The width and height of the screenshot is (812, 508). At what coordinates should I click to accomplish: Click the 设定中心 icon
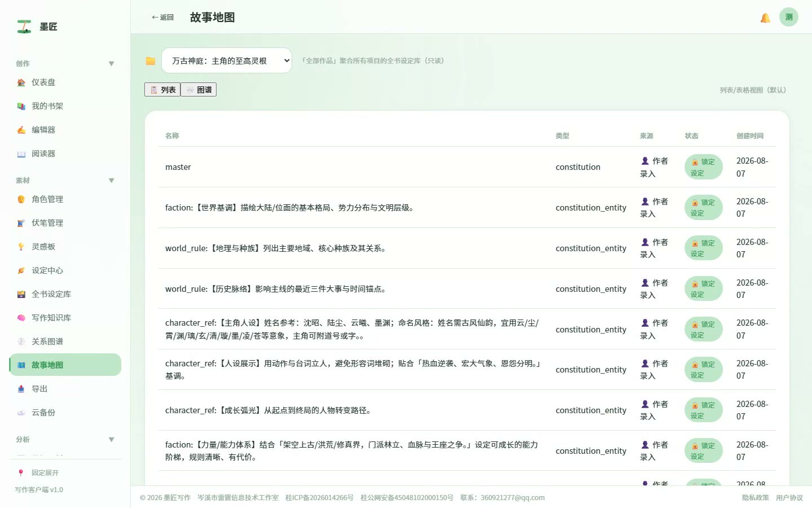pos(21,270)
